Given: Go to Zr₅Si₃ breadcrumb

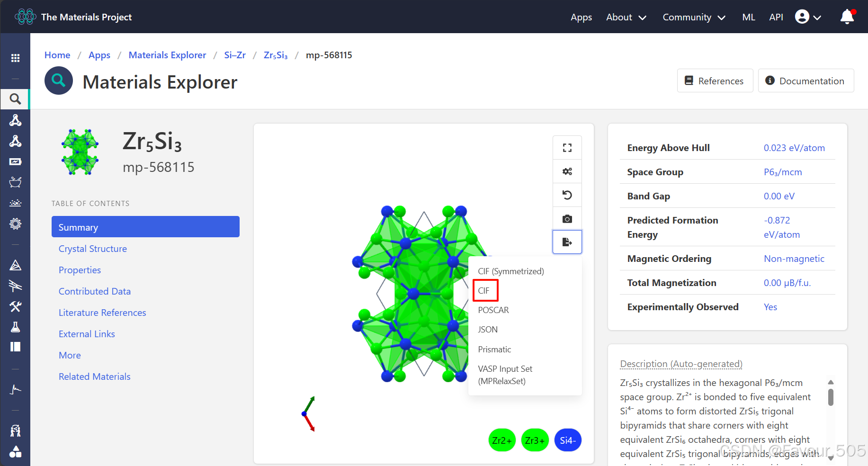Looking at the screenshot, I should (276, 55).
